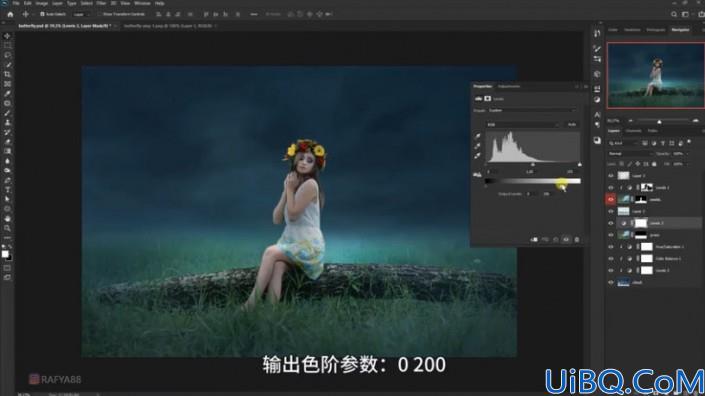Select the Move tool in the toolbox
Image resolution: width=705 pixels, height=396 pixels.
point(7,36)
